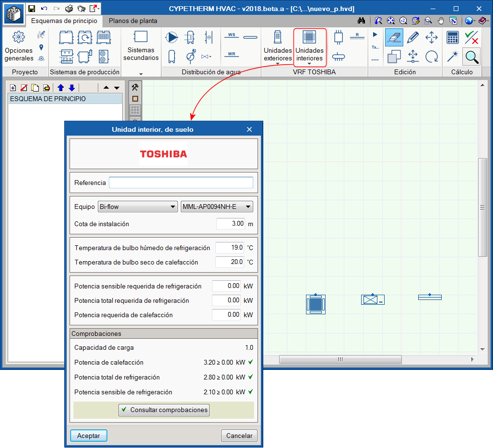This screenshot has height=448, width=493.
Task: Toggle the grid icon on the side toolbar
Action: (135, 110)
